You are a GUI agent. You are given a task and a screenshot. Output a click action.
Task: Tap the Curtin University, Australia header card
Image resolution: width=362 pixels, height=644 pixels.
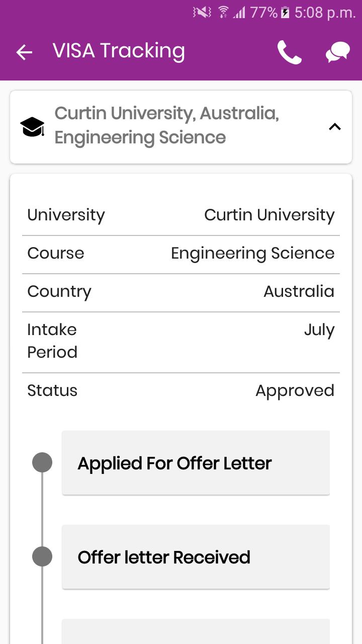point(181,127)
